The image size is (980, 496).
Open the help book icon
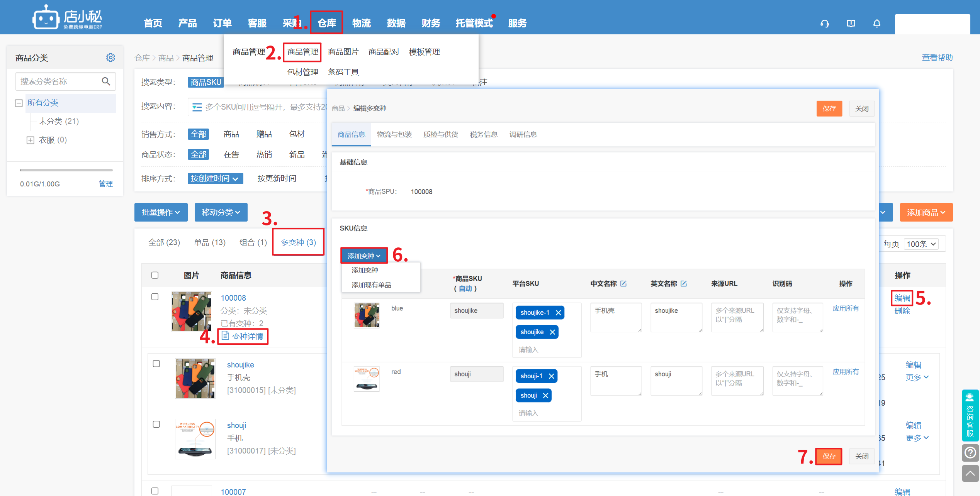851,24
